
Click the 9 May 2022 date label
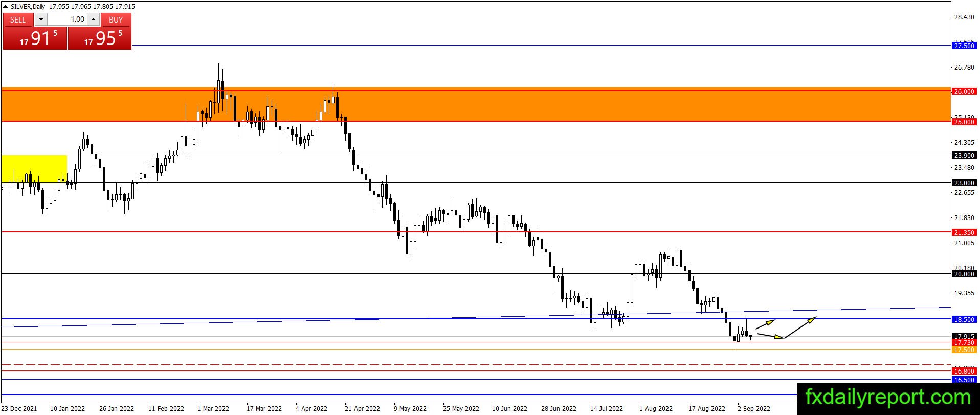click(410, 409)
